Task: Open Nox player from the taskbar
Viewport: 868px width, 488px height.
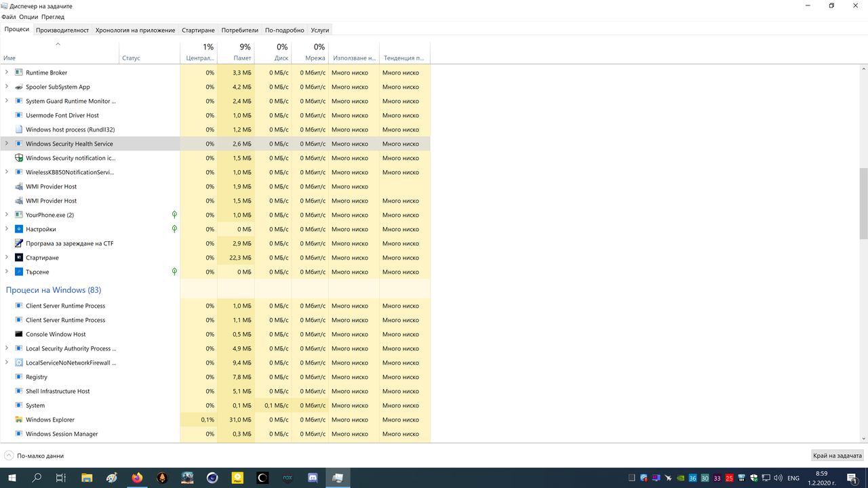Action: pyautogui.click(x=288, y=478)
